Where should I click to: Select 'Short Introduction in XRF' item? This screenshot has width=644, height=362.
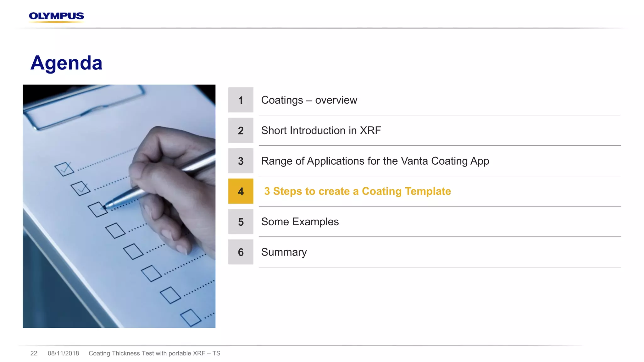pyautogui.click(x=321, y=130)
